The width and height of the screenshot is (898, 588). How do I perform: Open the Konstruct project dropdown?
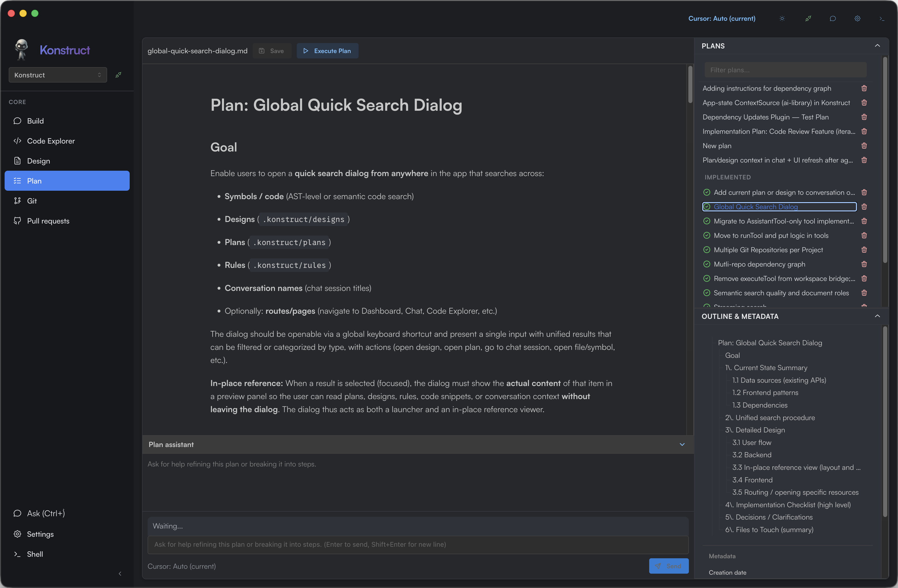[x=58, y=75]
